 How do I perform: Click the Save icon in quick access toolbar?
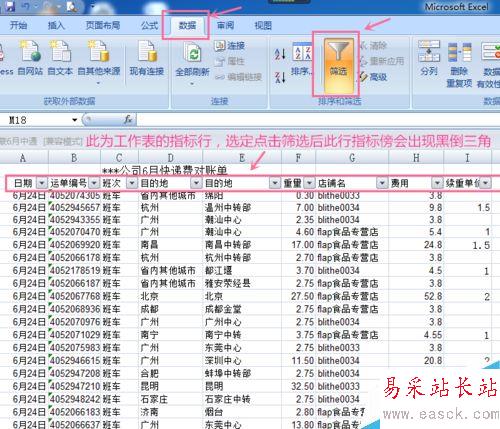point(9,6)
